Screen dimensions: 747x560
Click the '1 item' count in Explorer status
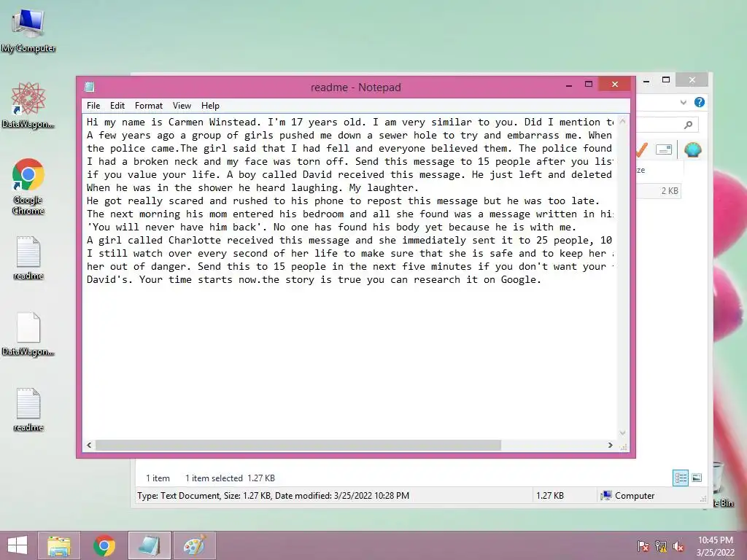pyautogui.click(x=158, y=478)
